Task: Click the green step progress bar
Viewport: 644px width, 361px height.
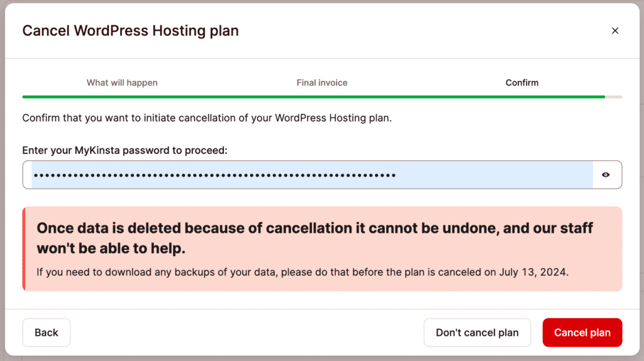Action: (x=314, y=97)
